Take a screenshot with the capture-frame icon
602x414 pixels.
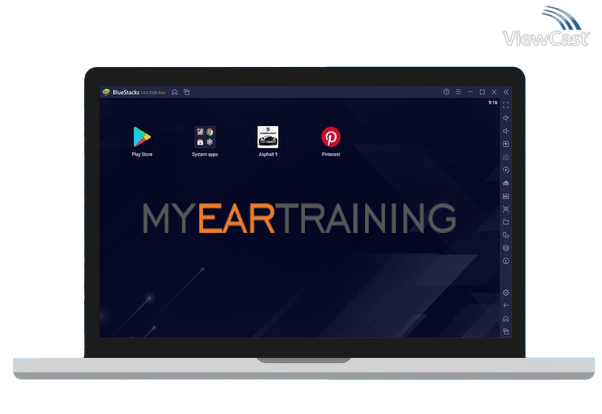pyautogui.click(x=506, y=209)
